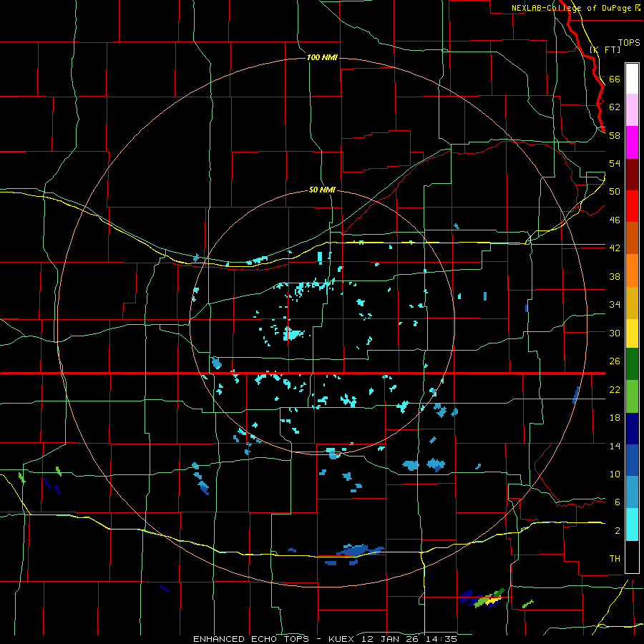The image size is (644, 644).
Task: Click the yellow echo core on the map
Action: (494, 600)
